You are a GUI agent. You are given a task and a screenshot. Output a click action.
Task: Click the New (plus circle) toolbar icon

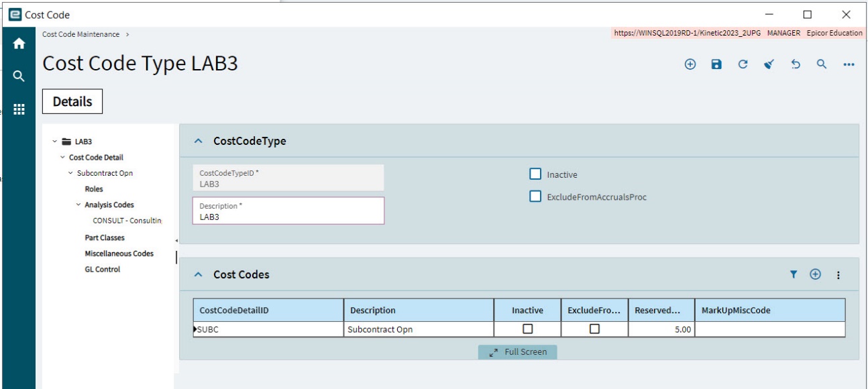point(690,64)
